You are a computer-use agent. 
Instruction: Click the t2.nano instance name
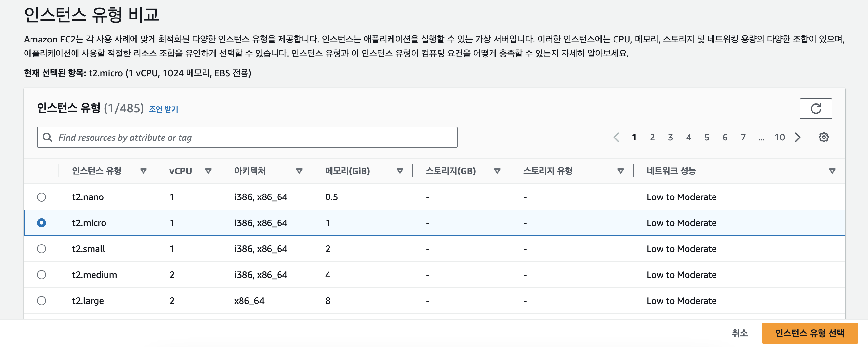tap(88, 197)
